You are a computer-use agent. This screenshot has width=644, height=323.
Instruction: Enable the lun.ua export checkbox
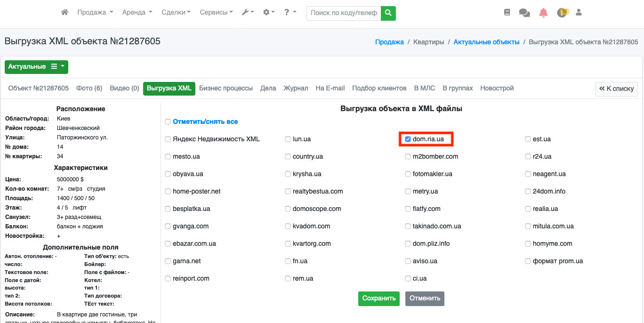(288, 139)
